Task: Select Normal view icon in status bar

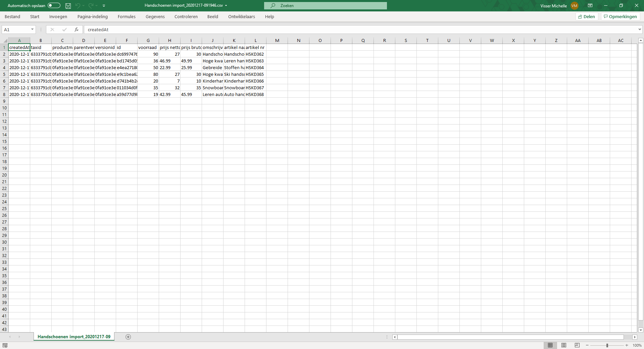Action: pyautogui.click(x=550, y=345)
